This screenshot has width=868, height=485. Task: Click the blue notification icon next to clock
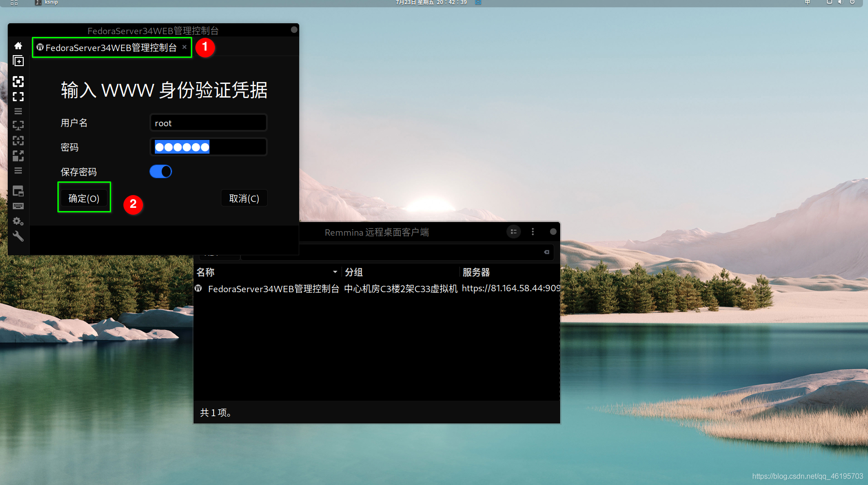point(478,2)
